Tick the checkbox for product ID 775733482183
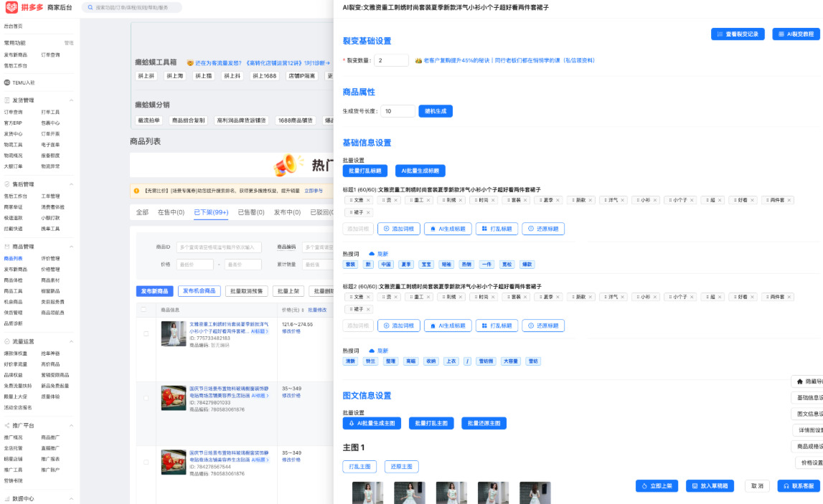Screen dimensions: 823x504 point(146,333)
